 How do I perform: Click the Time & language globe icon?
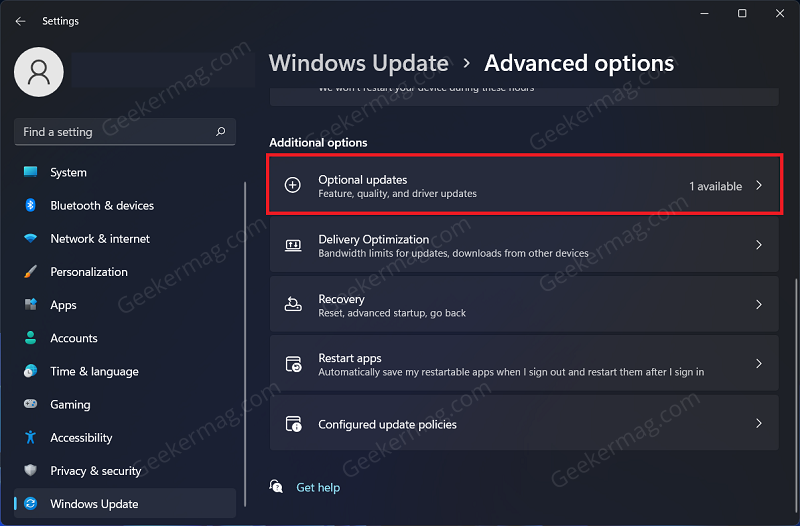[31, 371]
